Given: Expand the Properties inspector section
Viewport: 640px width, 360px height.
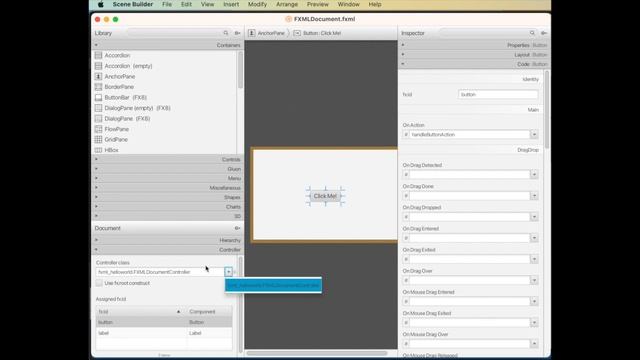Looking at the screenshot, I should coord(474,45).
